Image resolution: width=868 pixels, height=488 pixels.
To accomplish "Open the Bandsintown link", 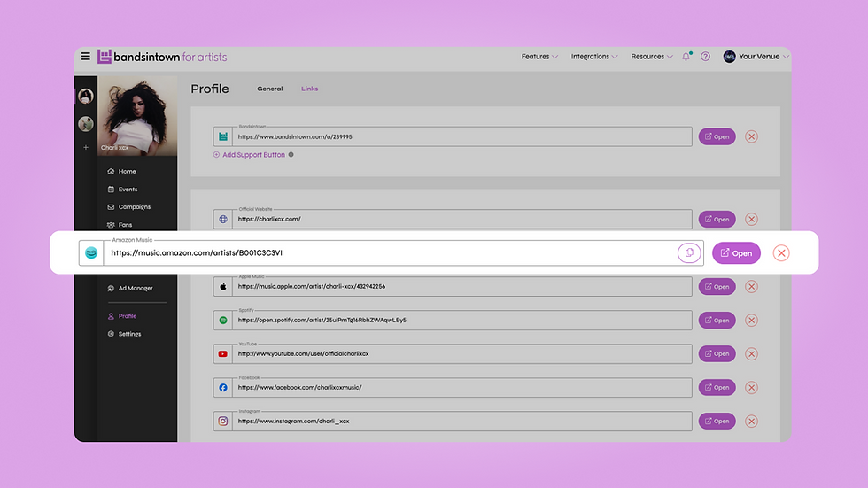I will [717, 136].
